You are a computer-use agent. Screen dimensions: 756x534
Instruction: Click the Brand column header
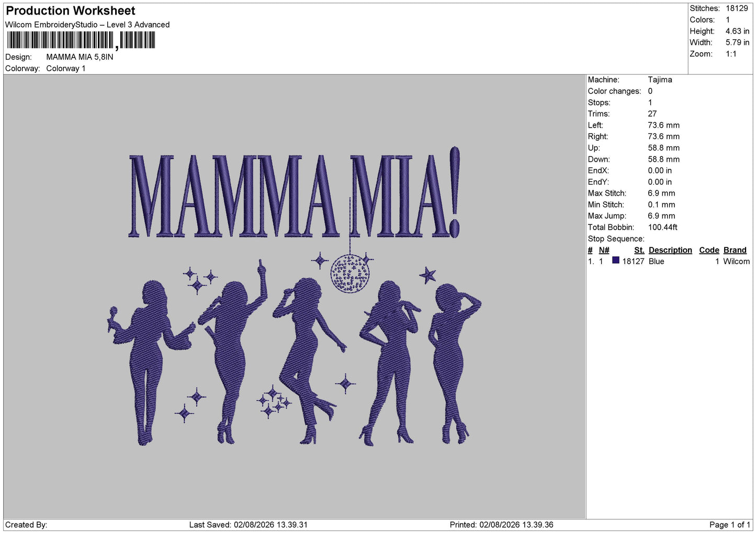point(735,250)
